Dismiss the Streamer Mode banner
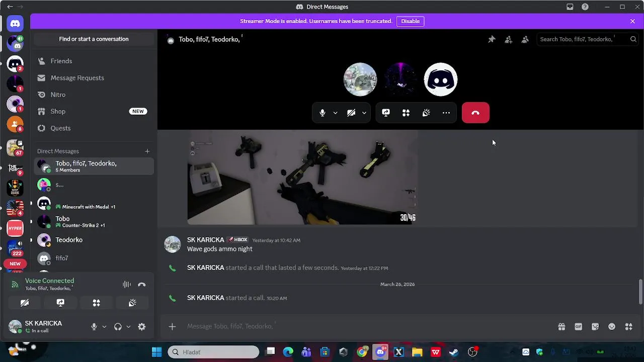The width and height of the screenshot is (644, 362). point(632,21)
